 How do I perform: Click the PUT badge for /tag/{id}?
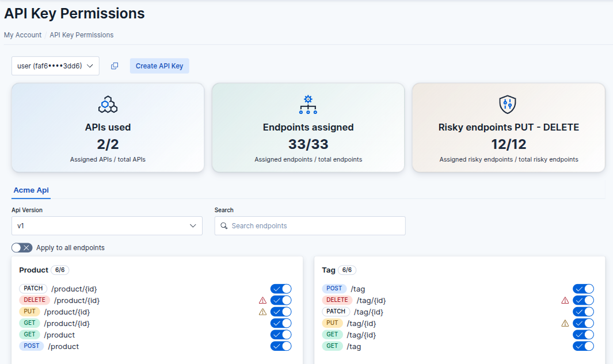point(332,323)
